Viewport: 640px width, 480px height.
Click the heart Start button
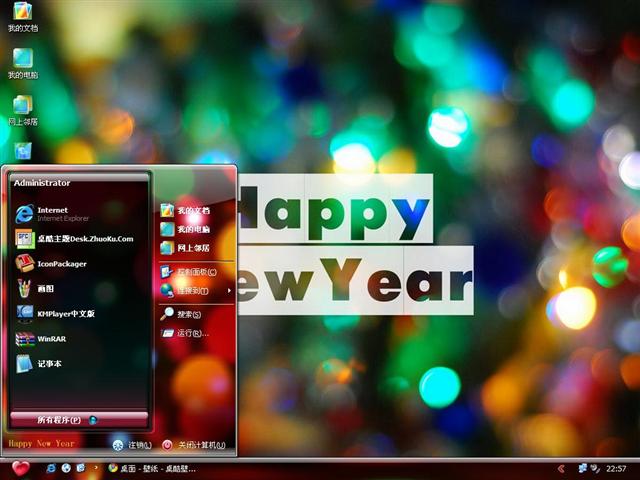coord(20,469)
